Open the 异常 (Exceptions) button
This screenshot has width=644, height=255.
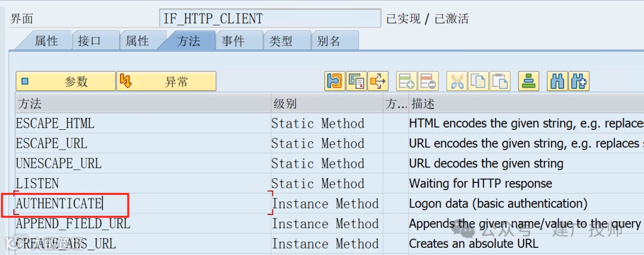pos(166,82)
